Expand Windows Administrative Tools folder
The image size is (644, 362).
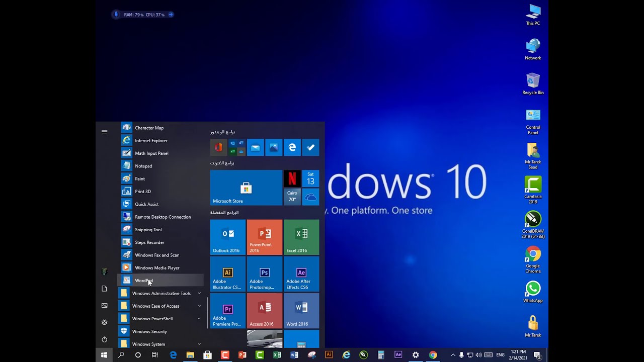pyautogui.click(x=160, y=293)
